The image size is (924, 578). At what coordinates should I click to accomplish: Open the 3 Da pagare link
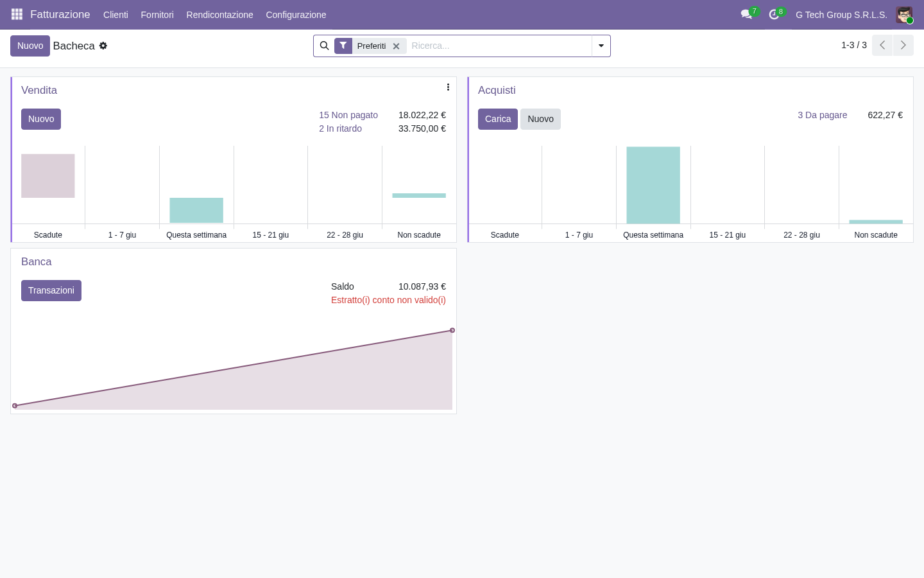tap(822, 115)
